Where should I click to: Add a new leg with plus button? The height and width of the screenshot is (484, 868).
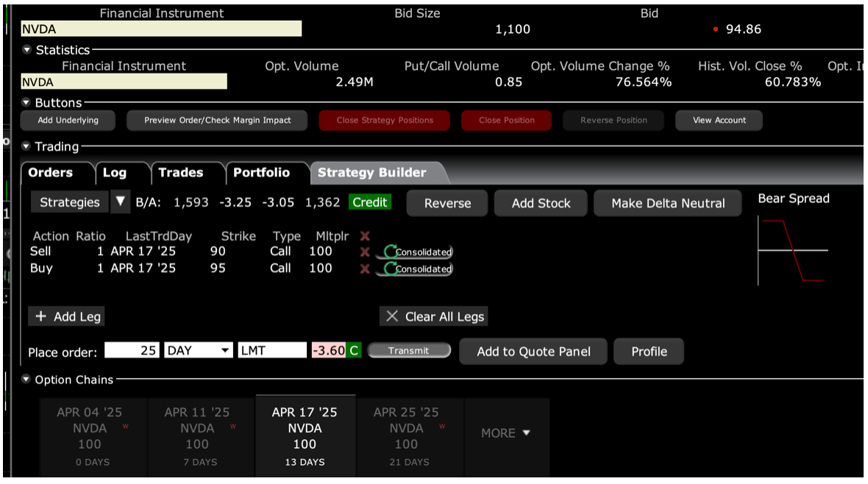pyautogui.click(x=67, y=316)
